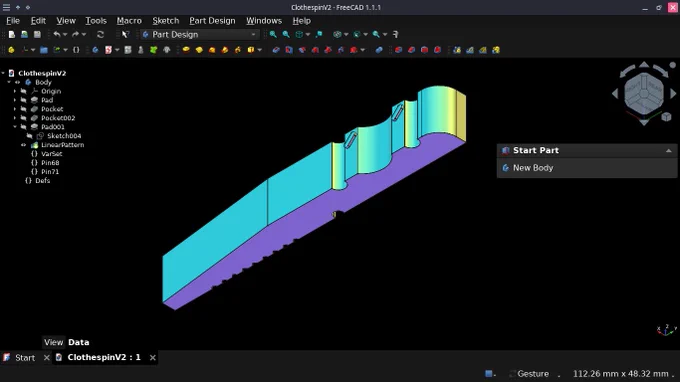Click the Boolean operation blue icon
Image resolution: width=680 pixels, height=382 pixels.
379,50
